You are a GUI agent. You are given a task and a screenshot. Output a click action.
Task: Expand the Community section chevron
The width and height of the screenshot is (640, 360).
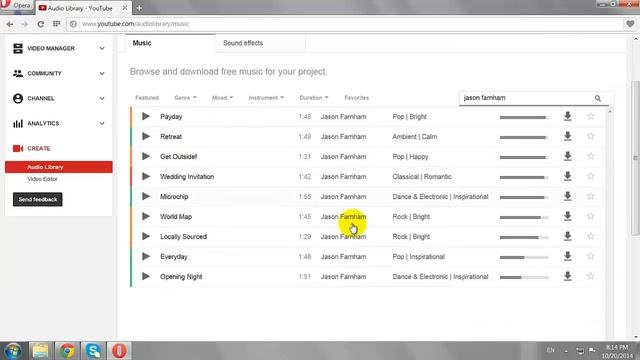tap(102, 73)
